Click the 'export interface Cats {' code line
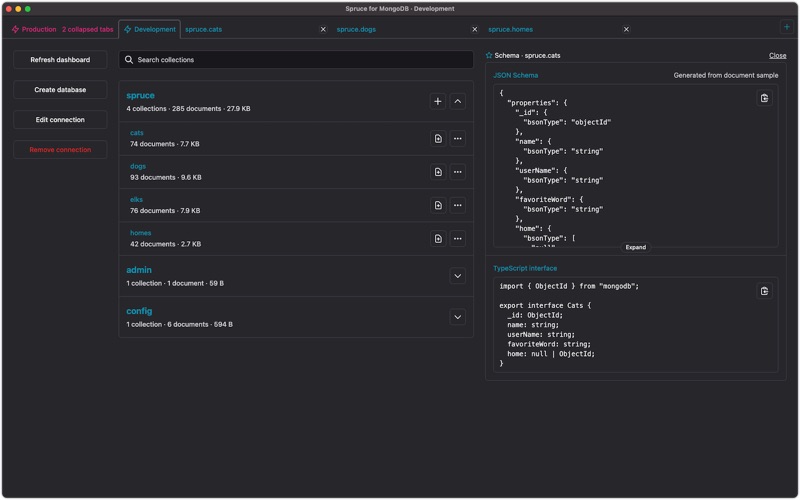Image resolution: width=800 pixels, height=500 pixels. pyautogui.click(x=545, y=305)
